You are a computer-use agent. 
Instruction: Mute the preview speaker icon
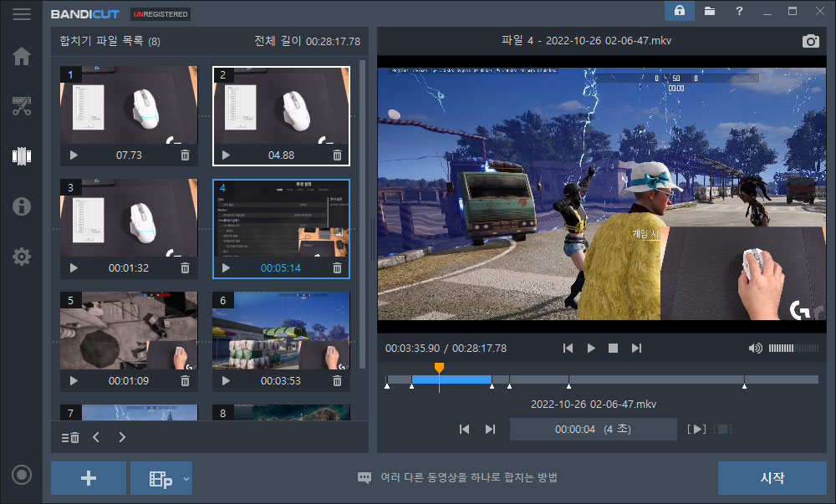tap(755, 348)
